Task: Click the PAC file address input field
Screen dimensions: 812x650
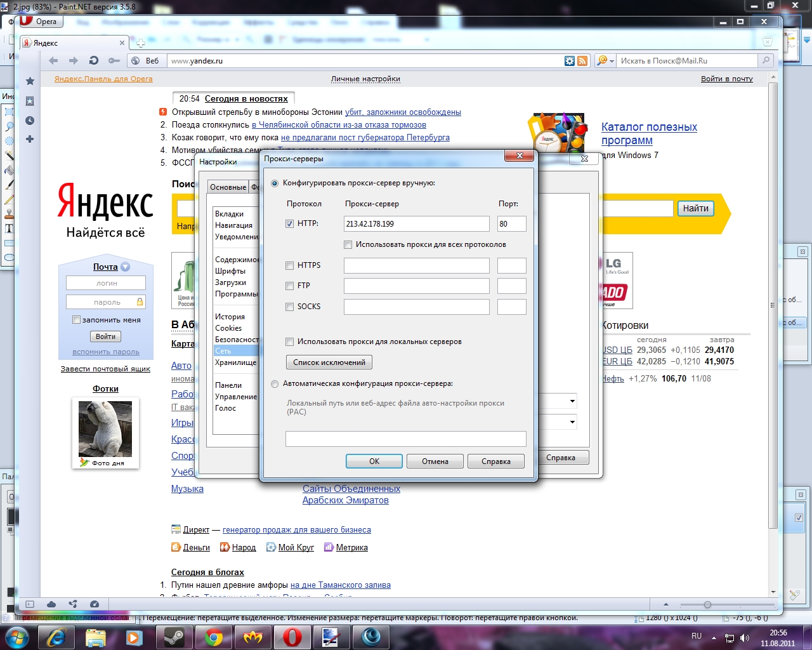Action: coord(406,439)
